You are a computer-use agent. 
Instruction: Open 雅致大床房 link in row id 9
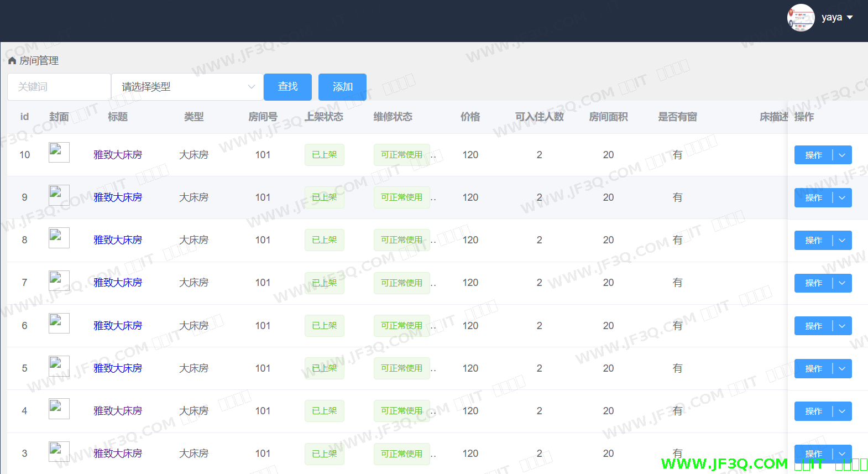click(118, 197)
